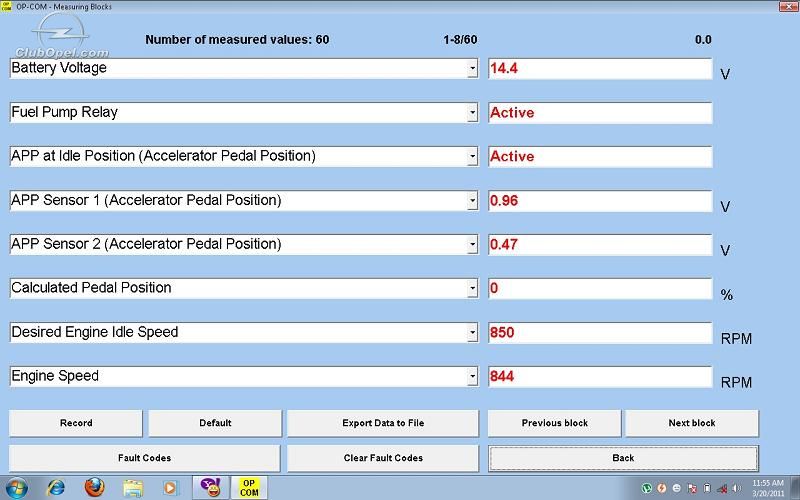800x500 pixels.
Task: Launch Internet Explorer from taskbar
Action: pos(55,488)
